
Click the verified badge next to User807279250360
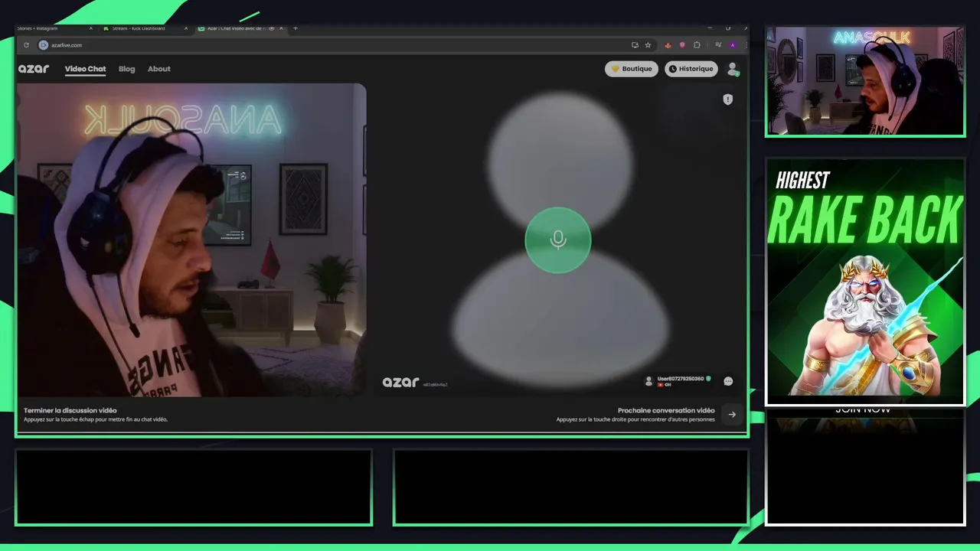tap(708, 378)
